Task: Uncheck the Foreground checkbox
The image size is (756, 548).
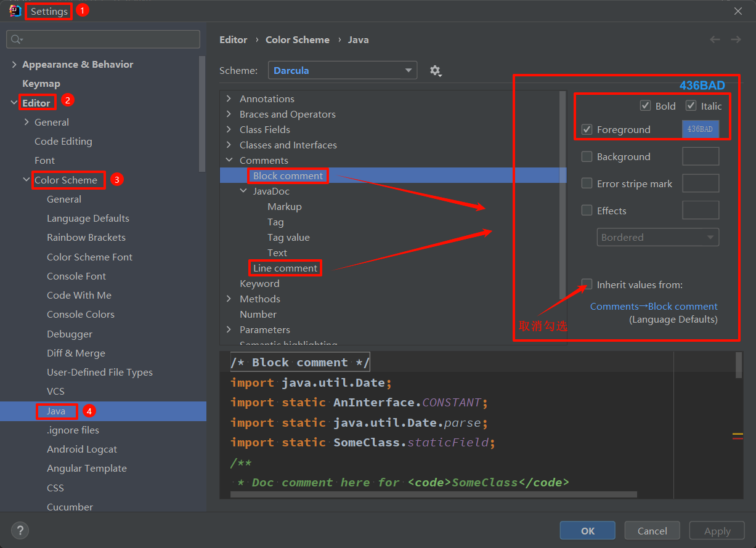Action: 587,129
